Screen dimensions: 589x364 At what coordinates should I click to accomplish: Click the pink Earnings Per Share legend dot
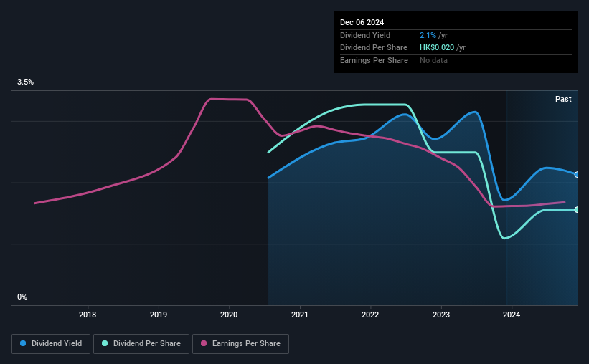click(x=204, y=343)
